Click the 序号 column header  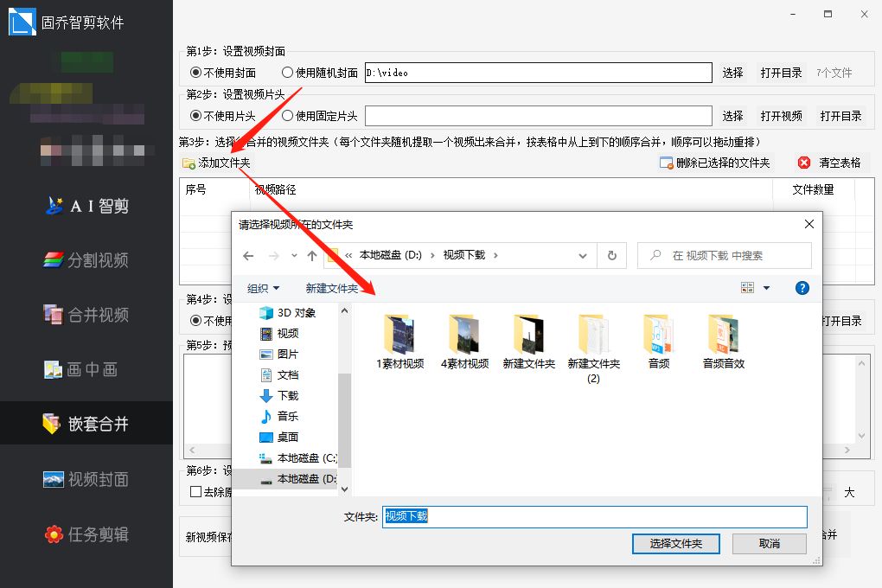tap(214, 189)
